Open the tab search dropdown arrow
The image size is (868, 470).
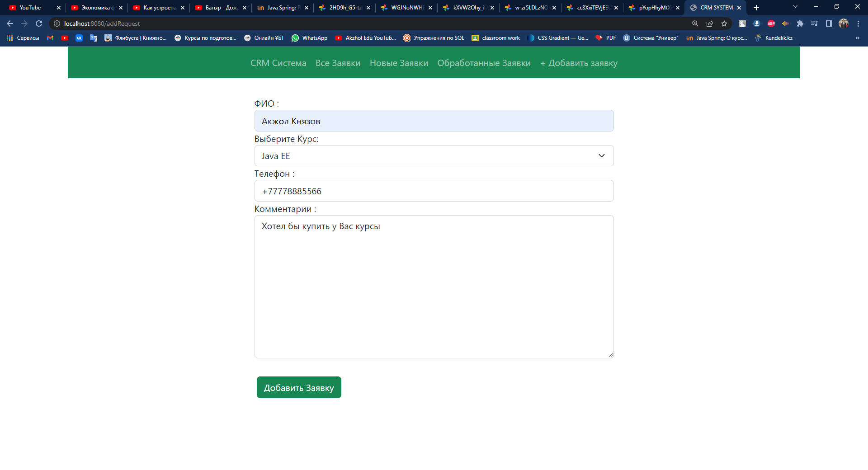pyautogui.click(x=795, y=7)
